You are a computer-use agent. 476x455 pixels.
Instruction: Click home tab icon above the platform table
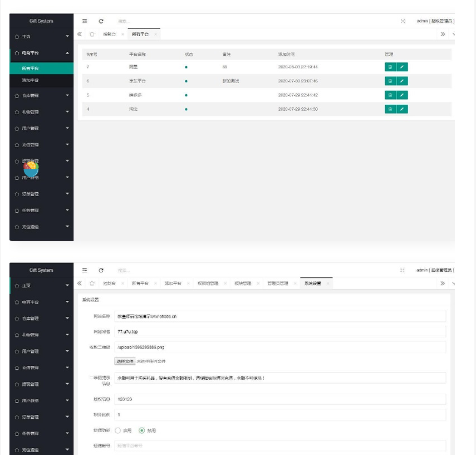pos(92,35)
